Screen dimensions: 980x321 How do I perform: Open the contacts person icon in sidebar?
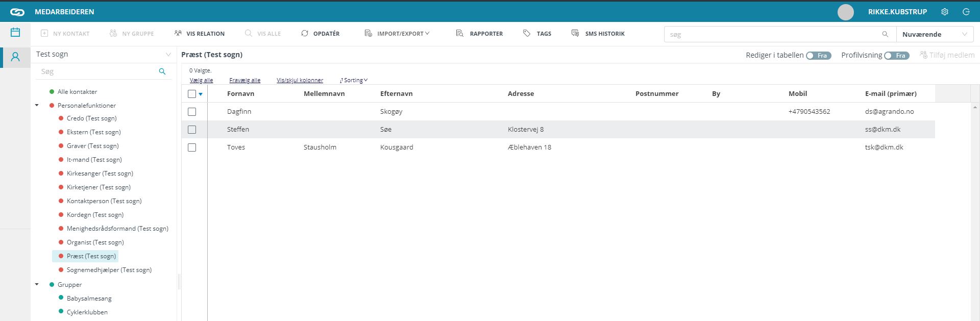click(x=15, y=57)
